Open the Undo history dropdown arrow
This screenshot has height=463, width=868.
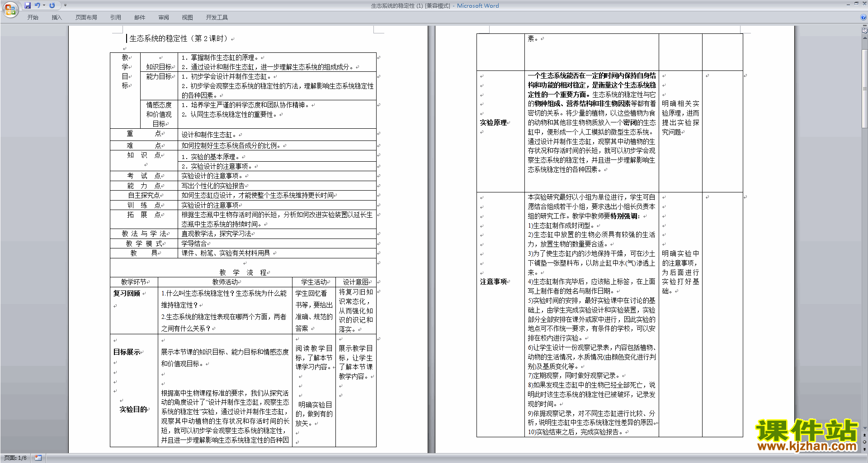pos(44,5)
